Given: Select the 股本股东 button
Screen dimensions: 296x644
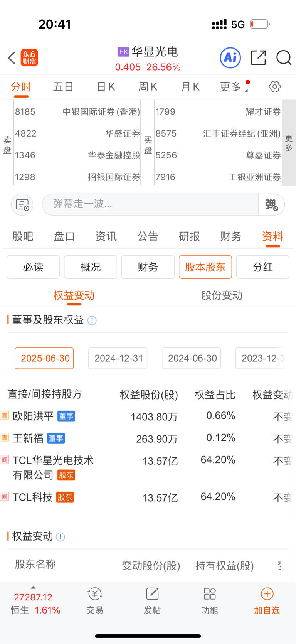Looking at the screenshot, I should point(205,267).
